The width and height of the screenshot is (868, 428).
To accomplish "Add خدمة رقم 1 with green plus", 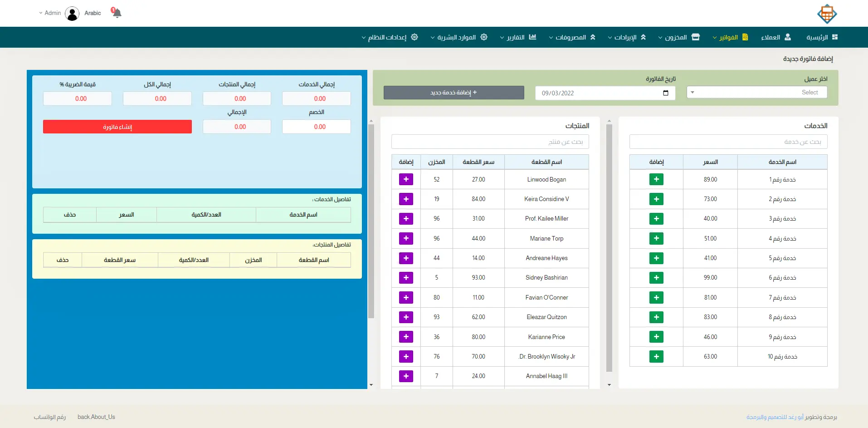I will tap(656, 179).
